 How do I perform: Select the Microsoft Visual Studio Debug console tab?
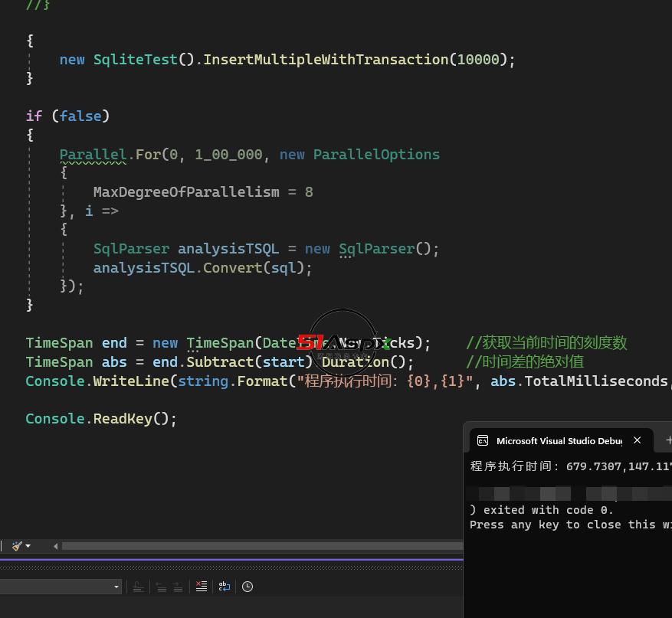pyautogui.click(x=561, y=440)
